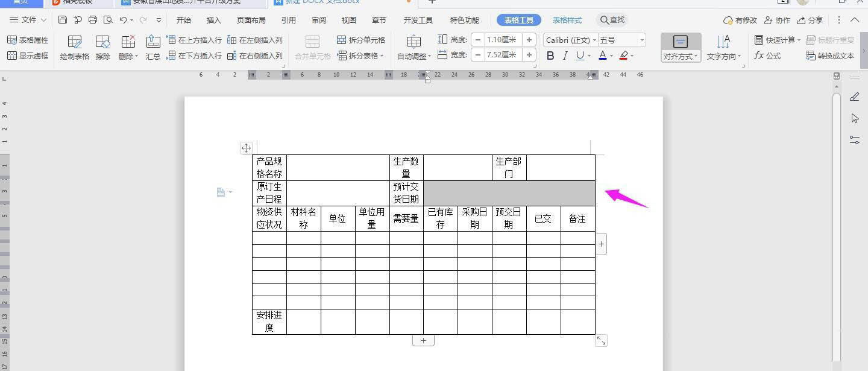Open 表格属性 table properties
The width and height of the screenshot is (868, 371).
[28, 40]
